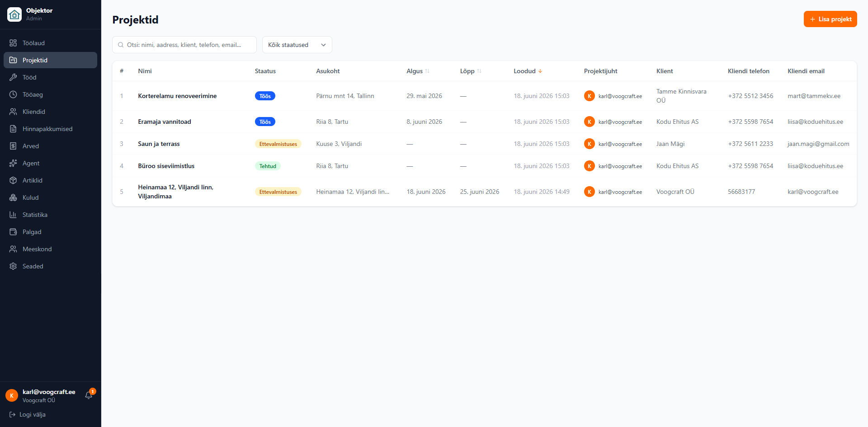The image size is (868, 427).
Task: Click the Arved invoice icon
Action: point(13,146)
